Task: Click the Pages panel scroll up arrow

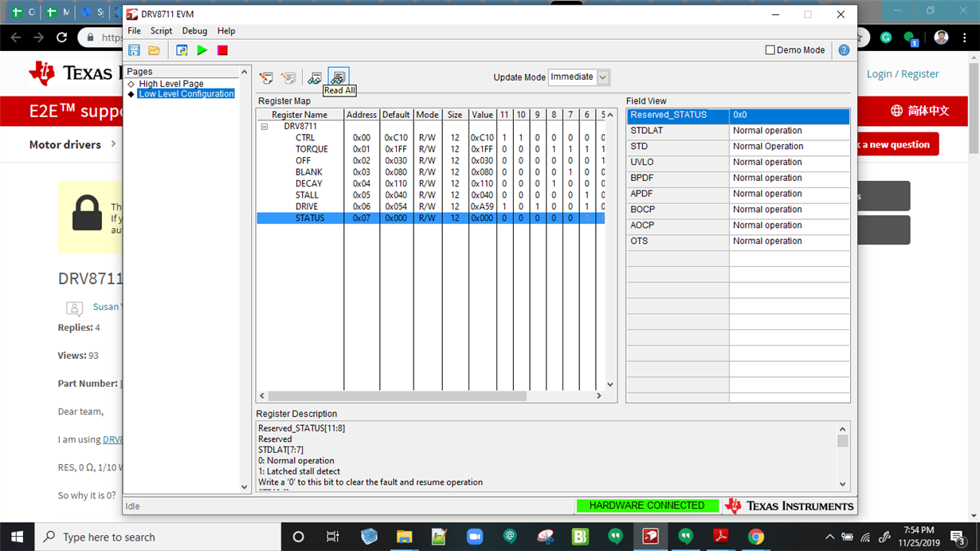Action: pyautogui.click(x=245, y=73)
